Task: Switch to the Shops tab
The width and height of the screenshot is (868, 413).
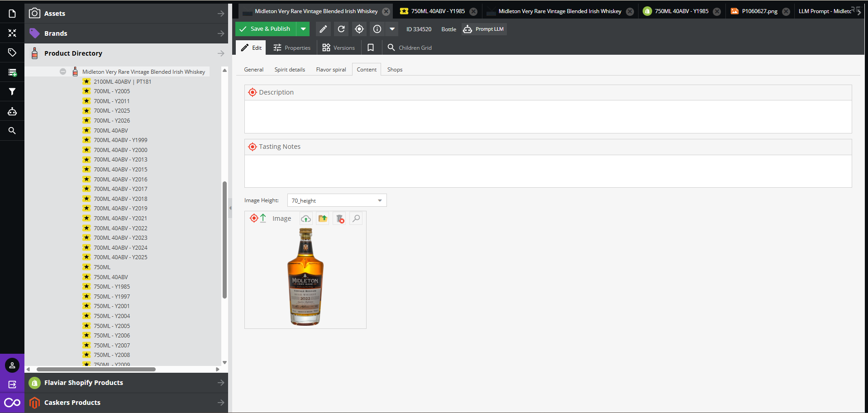Action: [x=395, y=70]
